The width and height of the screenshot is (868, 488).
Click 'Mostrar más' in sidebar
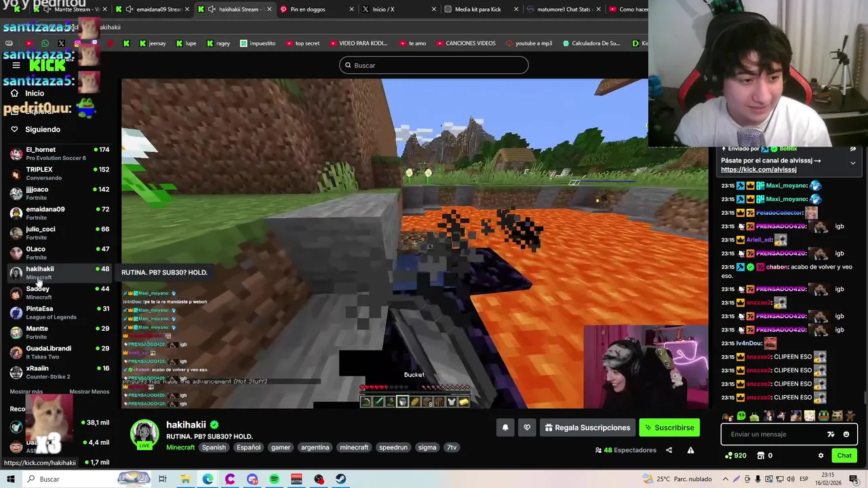26,392
